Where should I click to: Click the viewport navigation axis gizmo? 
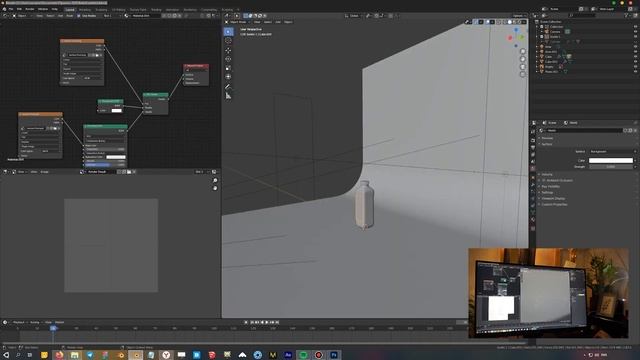point(516,37)
